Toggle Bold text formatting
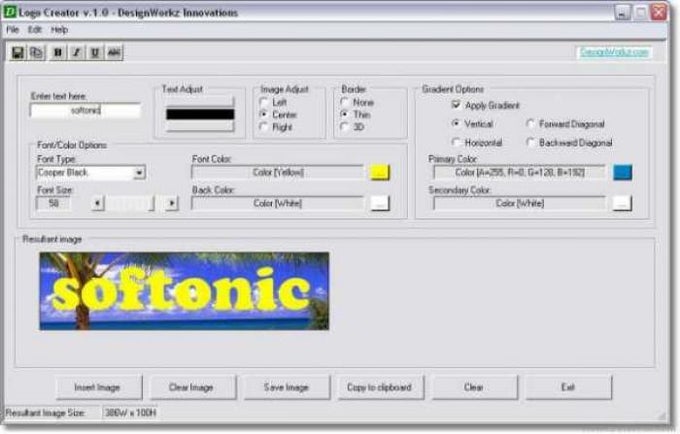 click(58, 52)
